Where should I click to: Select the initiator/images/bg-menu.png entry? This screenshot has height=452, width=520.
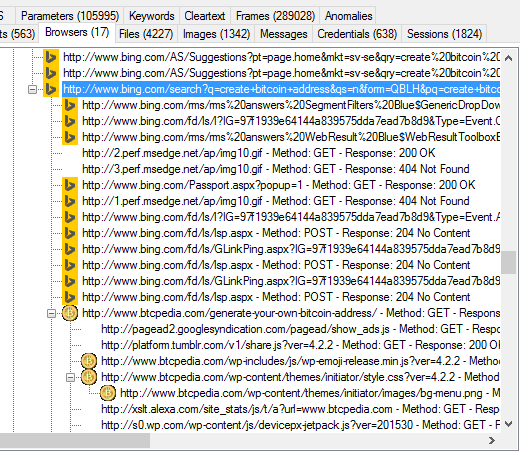(x=310, y=393)
